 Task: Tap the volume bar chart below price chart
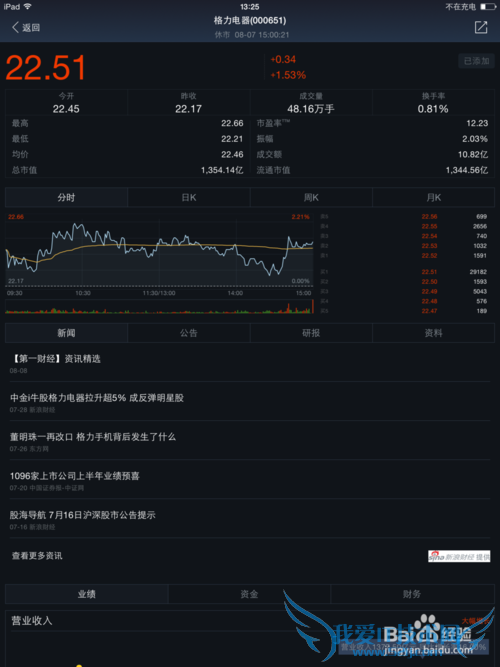160,306
